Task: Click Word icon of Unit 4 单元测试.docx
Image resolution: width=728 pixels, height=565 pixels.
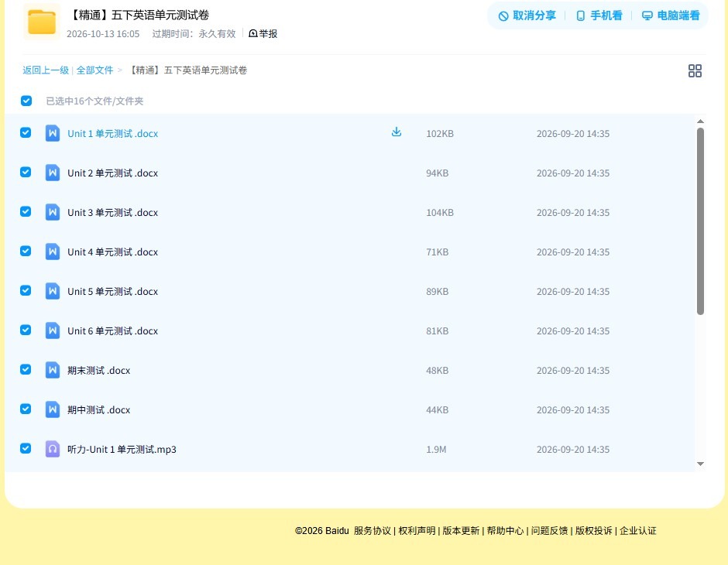Action: 53,252
